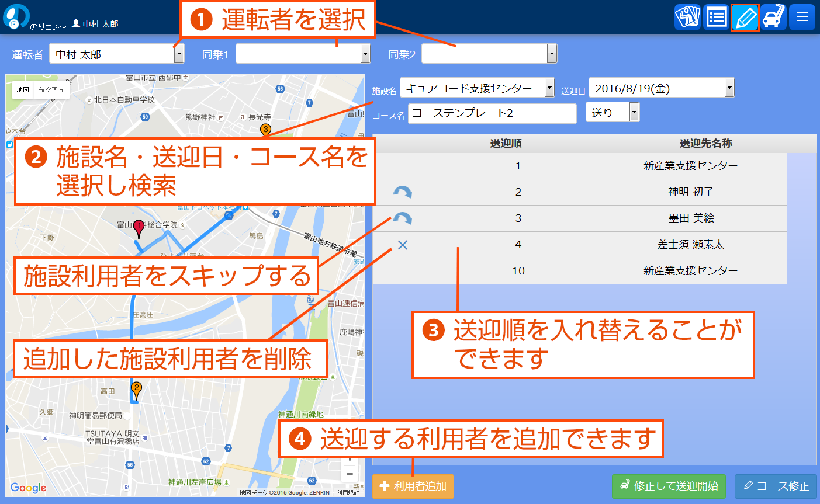Switch map to 地図 view
This screenshot has height=504, width=820.
pyautogui.click(x=23, y=90)
